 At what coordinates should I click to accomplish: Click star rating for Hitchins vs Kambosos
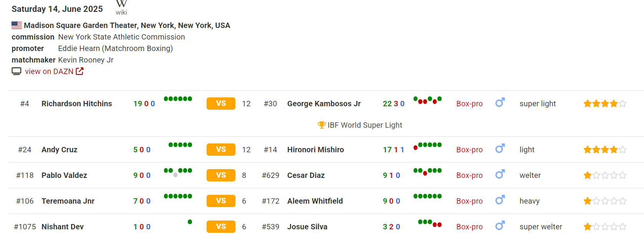tap(605, 104)
